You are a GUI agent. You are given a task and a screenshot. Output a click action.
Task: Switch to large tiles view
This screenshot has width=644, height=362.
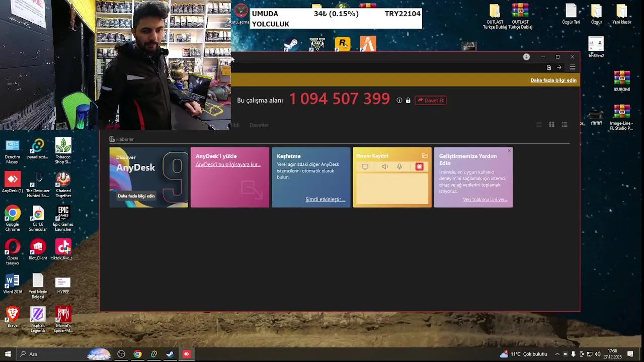coord(551,125)
